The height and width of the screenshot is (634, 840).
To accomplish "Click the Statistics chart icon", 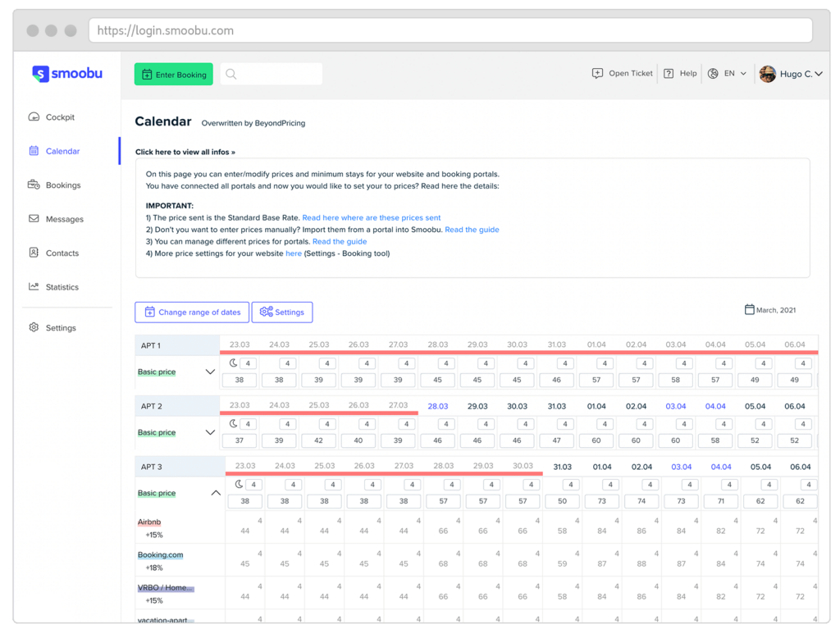I will tap(34, 286).
